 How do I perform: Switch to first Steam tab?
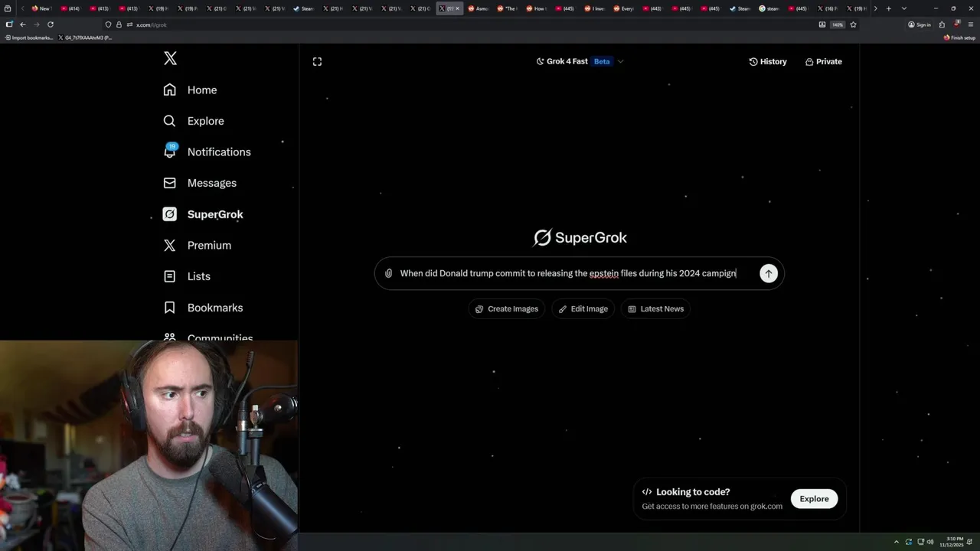click(304, 8)
